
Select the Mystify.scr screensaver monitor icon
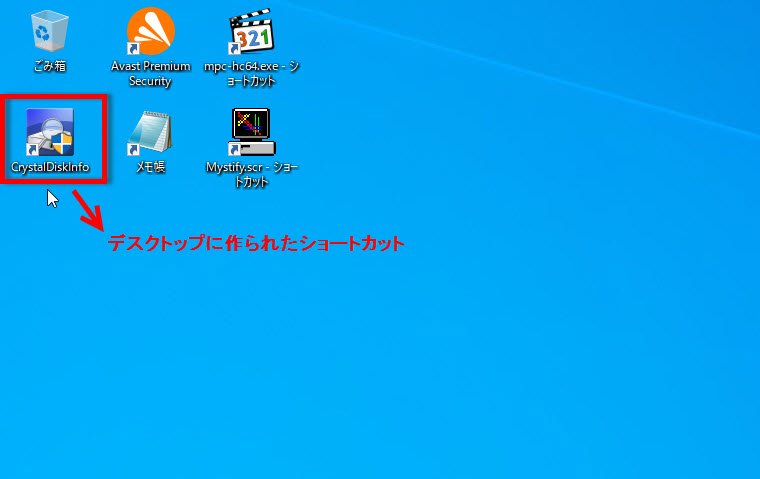252,132
